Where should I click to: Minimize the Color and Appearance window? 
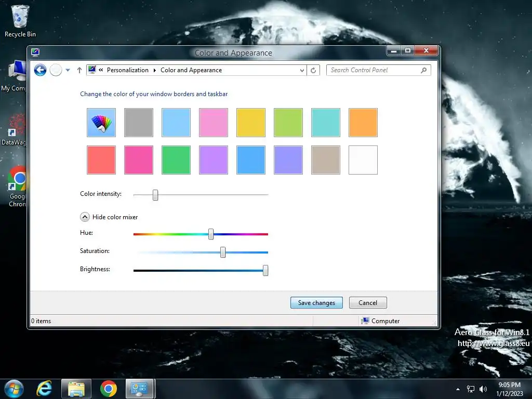pos(394,50)
